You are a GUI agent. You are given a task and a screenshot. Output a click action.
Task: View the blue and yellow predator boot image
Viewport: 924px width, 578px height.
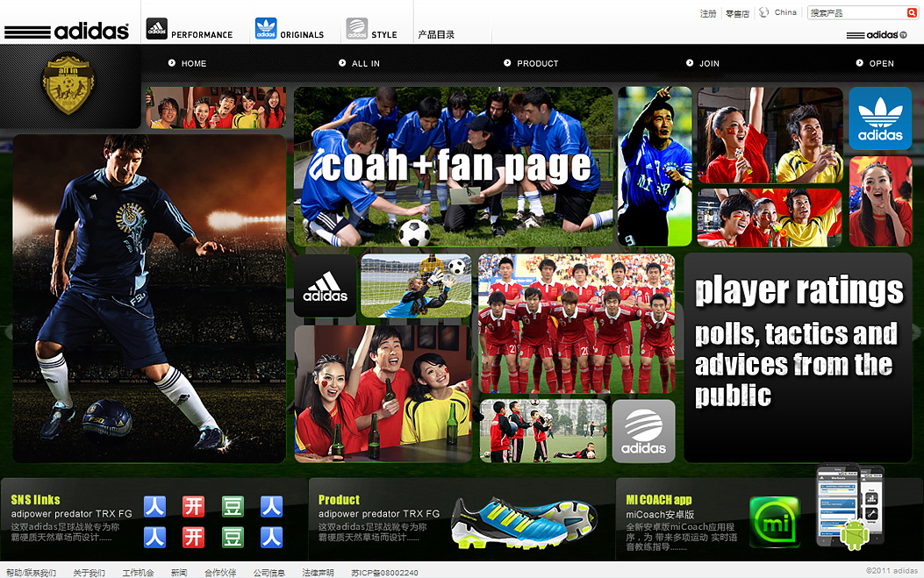[523, 524]
